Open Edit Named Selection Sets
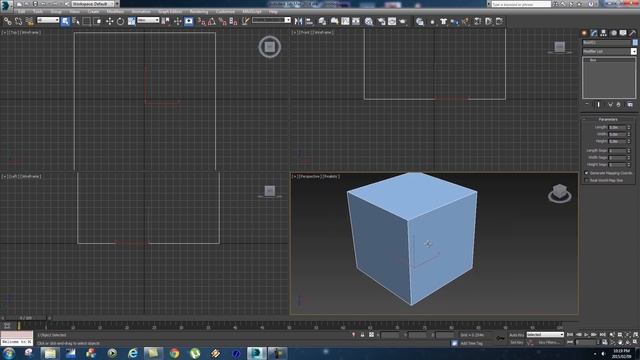 click(245, 21)
